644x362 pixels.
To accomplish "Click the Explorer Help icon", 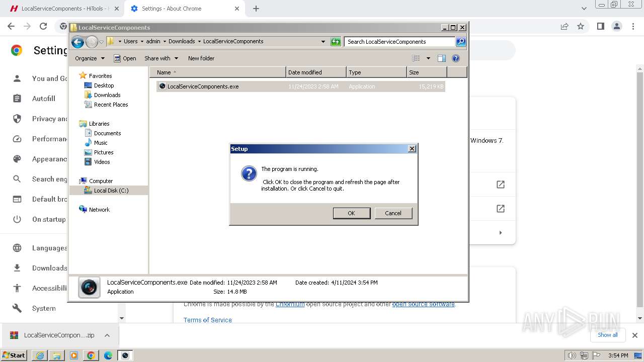I will [456, 58].
